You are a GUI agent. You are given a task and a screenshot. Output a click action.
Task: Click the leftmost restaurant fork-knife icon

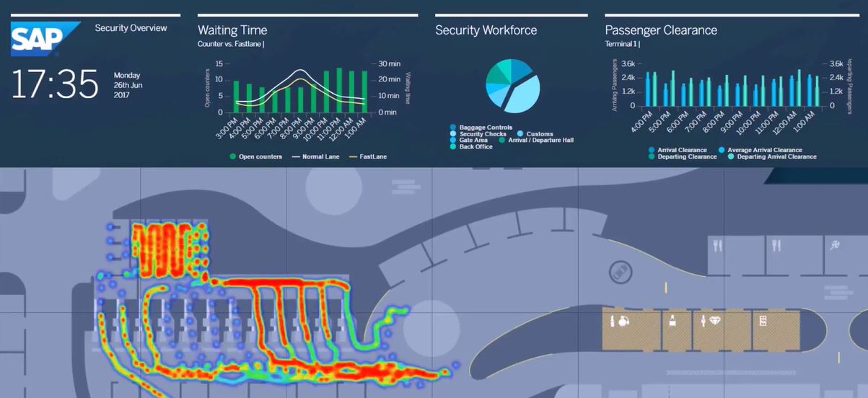coord(716,245)
